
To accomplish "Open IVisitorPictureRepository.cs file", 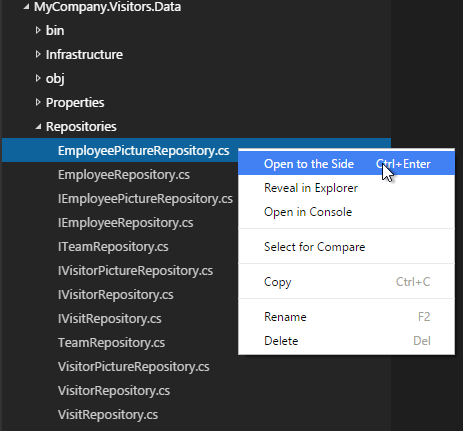I will coord(135,271).
